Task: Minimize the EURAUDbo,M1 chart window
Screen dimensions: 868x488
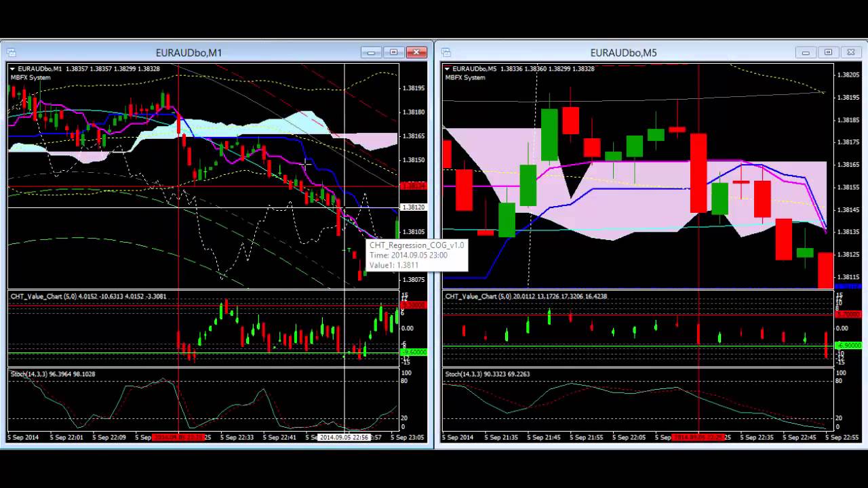Action: (x=371, y=52)
